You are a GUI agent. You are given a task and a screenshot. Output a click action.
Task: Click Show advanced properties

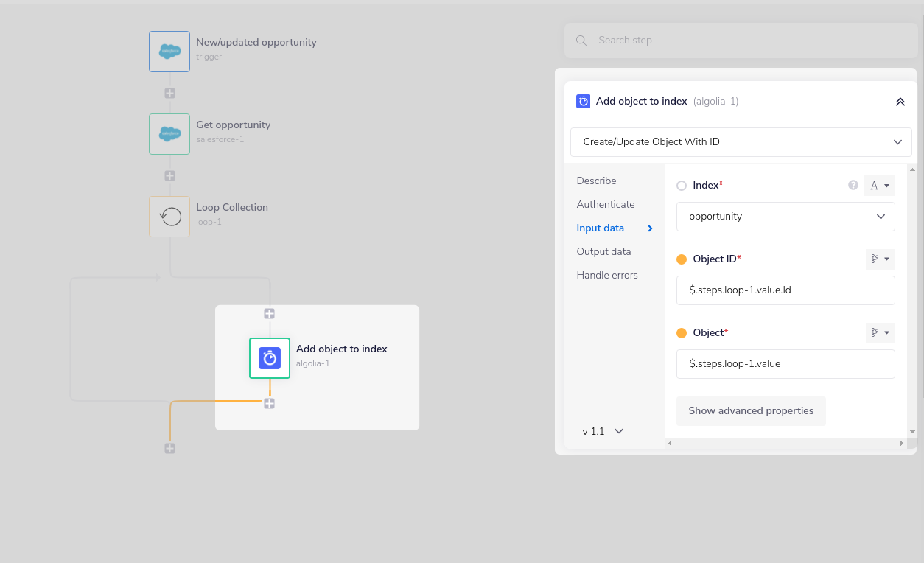pos(751,410)
